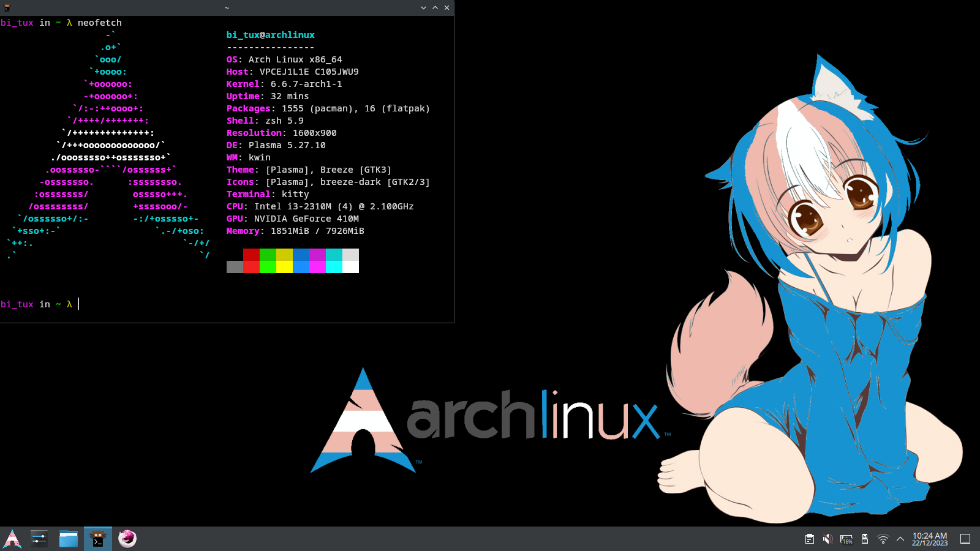Screen dimensions: 980x551
Task: Click the 'Packages: 1555 (pacman)' line
Action: 328,108
